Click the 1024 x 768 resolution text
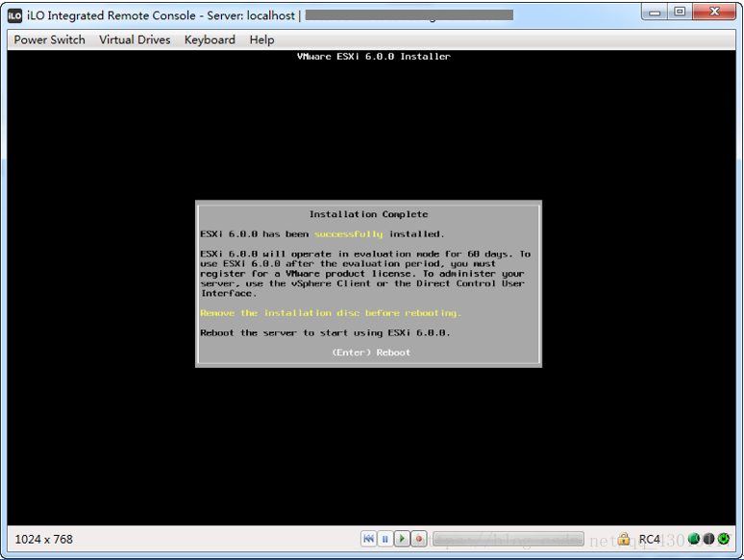Screen dimensions: 744x560 (x=43, y=539)
